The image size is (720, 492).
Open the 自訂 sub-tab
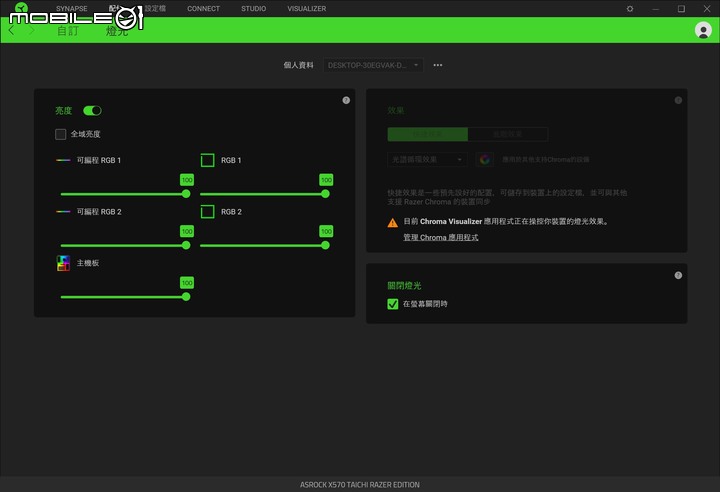point(68,31)
